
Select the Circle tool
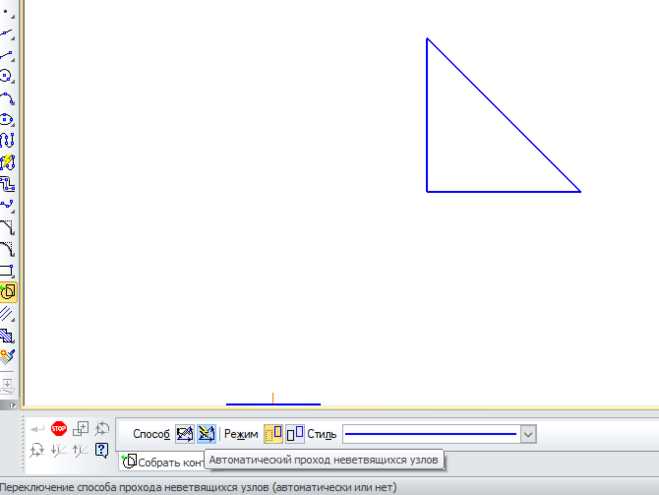[x=6, y=76]
